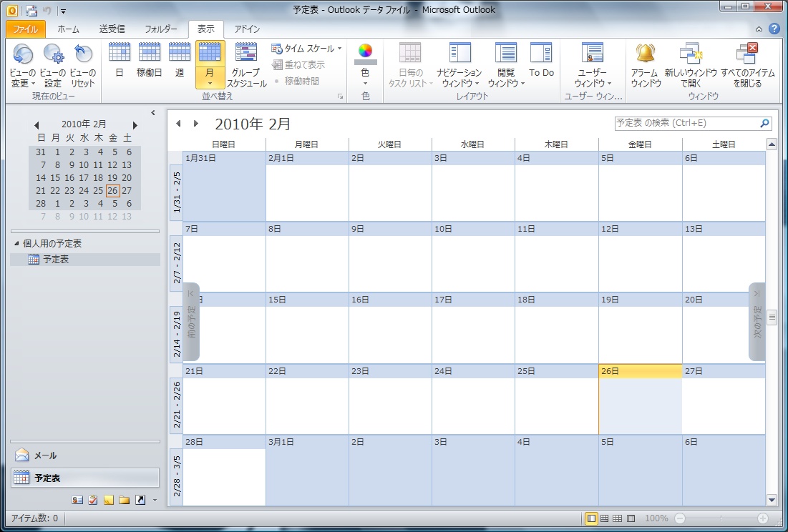Open ユーザー ウィンドウ people pane menu
This screenshot has height=532, width=788.
593,65
